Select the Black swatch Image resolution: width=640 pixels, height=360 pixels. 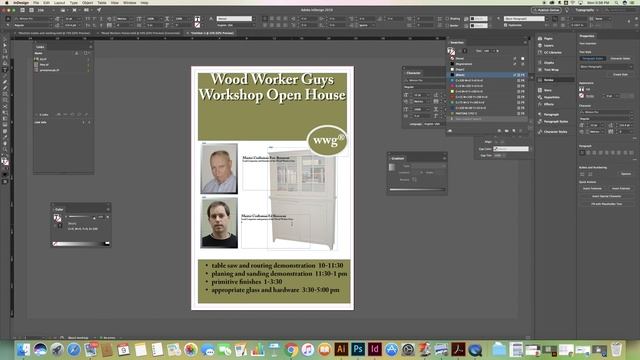pos(487,75)
